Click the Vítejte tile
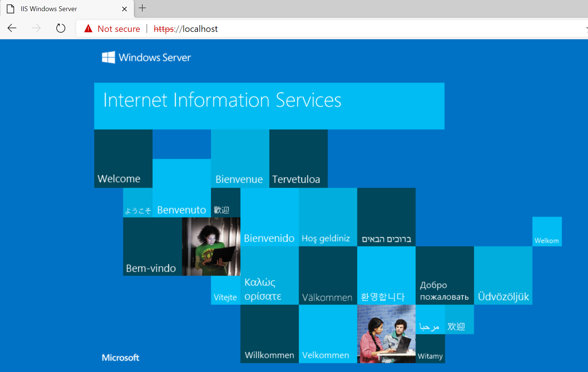Image resolution: width=588 pixels, height=372 pixels. pos(225,290)
